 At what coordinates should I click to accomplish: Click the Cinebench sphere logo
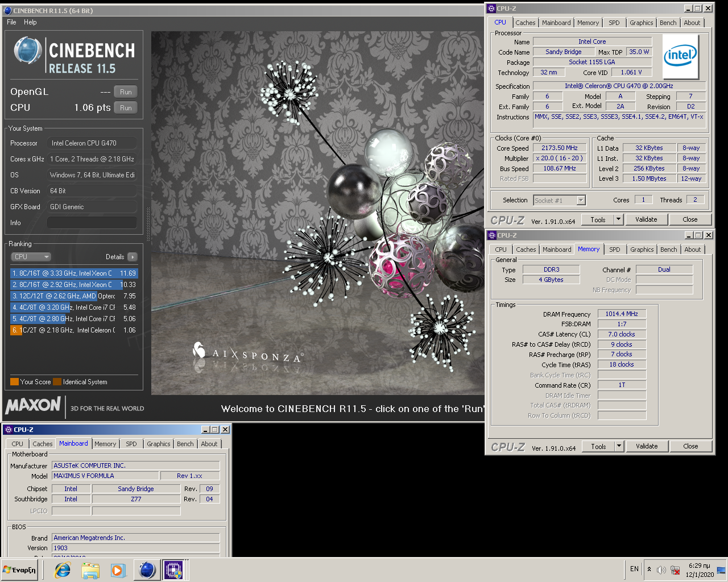click(x=27, y=51)
